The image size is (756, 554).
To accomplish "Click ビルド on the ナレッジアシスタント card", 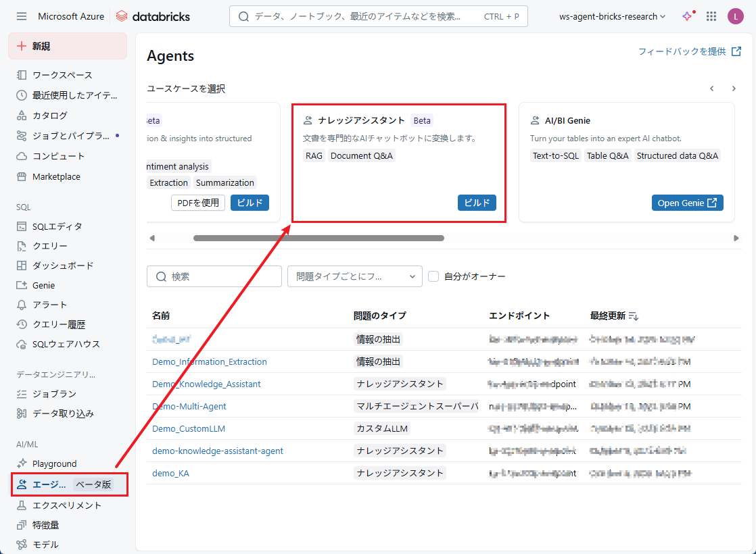I will [477, 203].
